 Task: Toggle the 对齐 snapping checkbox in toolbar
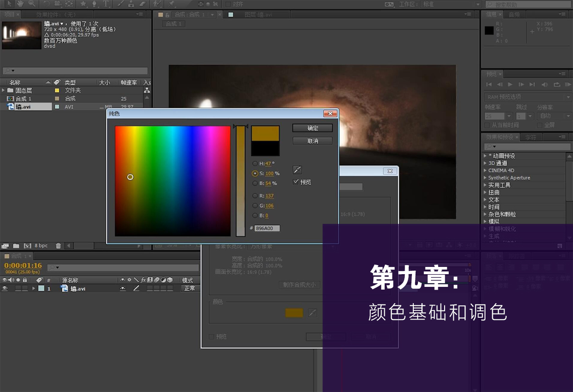(227, 4)
